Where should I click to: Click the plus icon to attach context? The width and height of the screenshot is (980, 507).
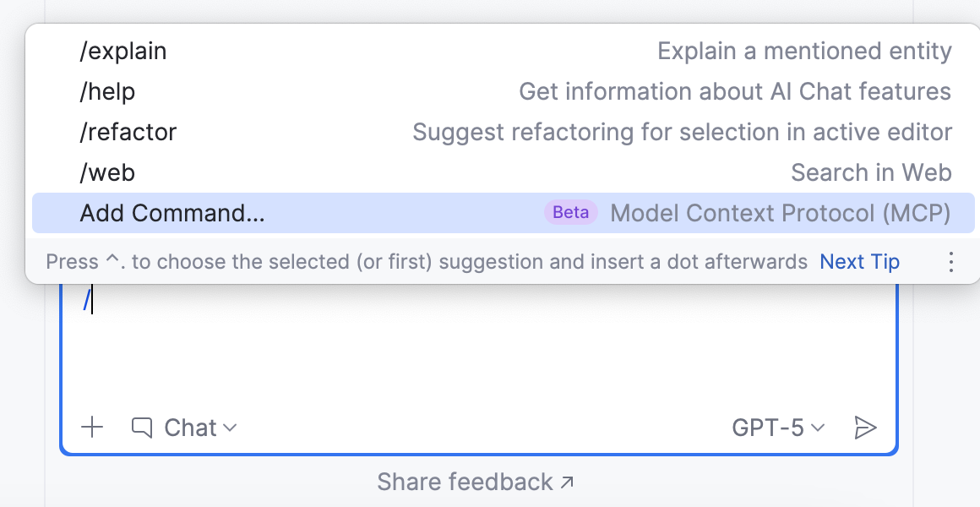click(x=92, y=428)
